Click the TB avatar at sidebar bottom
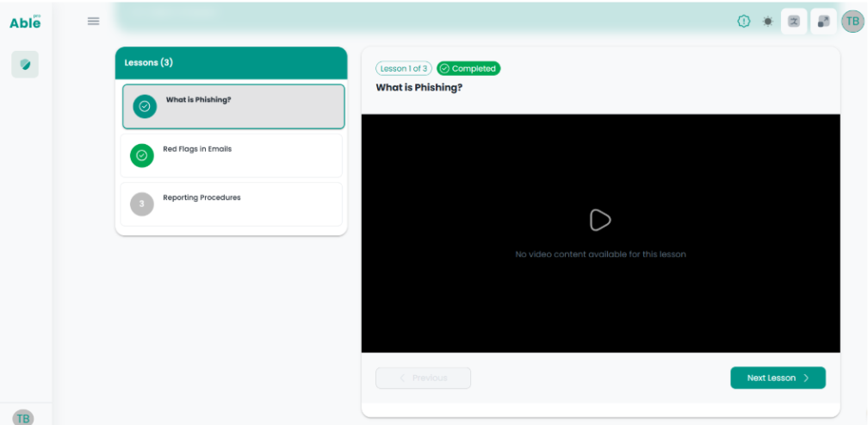The width and height of the screenshot is (868, 425). [22, 418]
